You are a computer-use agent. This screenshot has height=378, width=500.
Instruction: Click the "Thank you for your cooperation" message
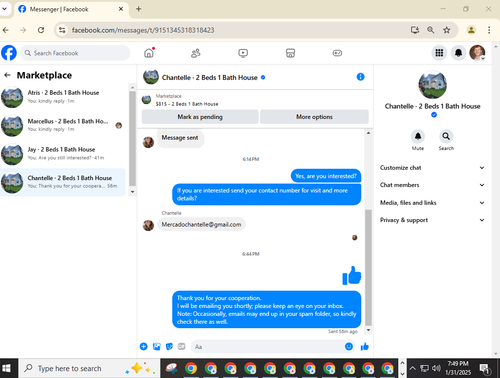click(x=267, y=310)
